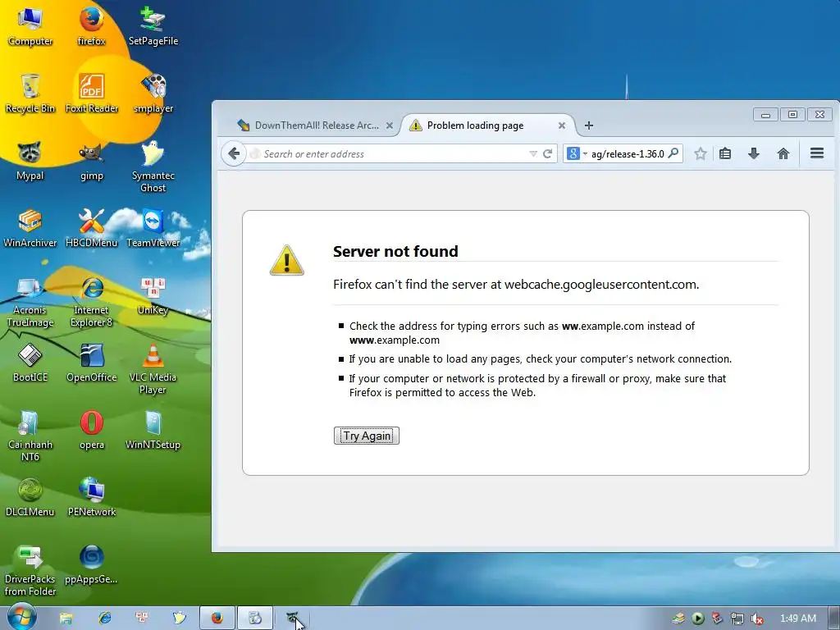Expand address bar history dropdown
The height and width of the screenshot is (630, 840).
click(533, 153)
